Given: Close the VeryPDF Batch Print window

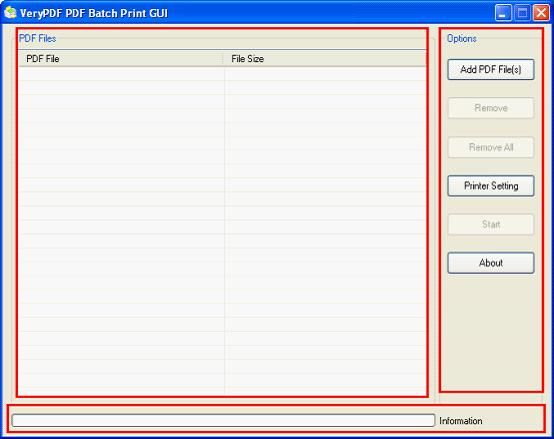Looking at the screenshot, I should click(x=541, y=13).
